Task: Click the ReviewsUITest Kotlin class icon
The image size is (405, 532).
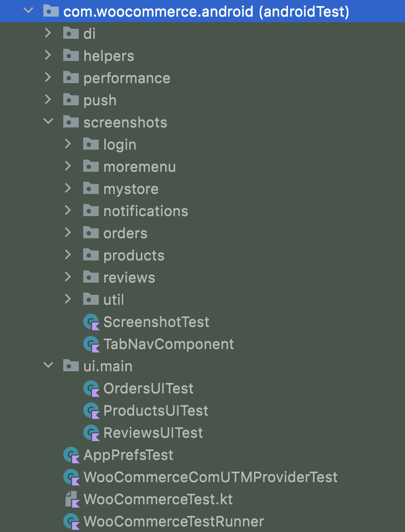Action: (92, 433)
